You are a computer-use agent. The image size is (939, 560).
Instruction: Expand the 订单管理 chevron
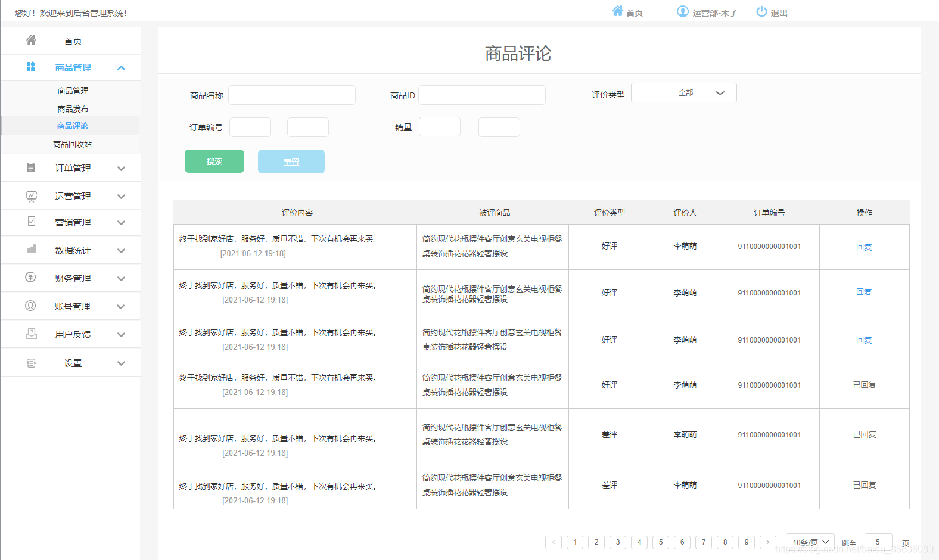pyautogui.click(x=122, y=169)
